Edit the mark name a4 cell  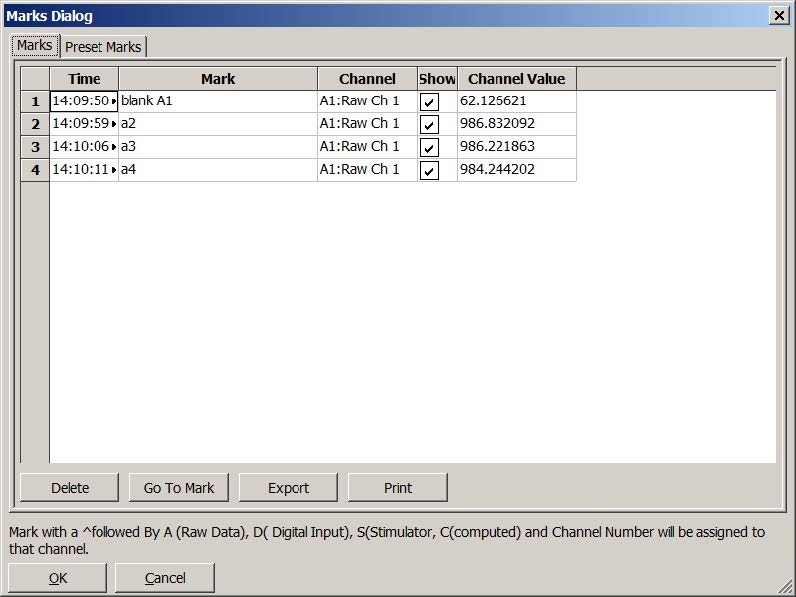(x=217, y=170)
